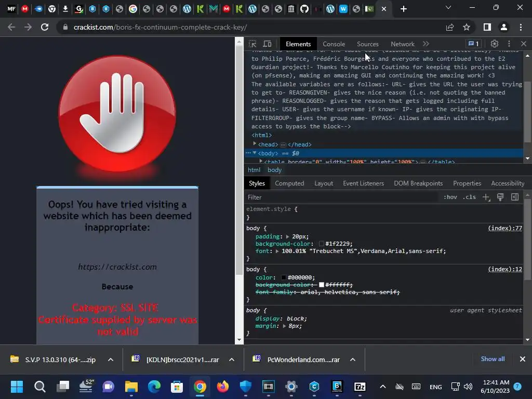Show hidden system tray icons
Screen dimensions: 532x399
click(x=383, y=387)
